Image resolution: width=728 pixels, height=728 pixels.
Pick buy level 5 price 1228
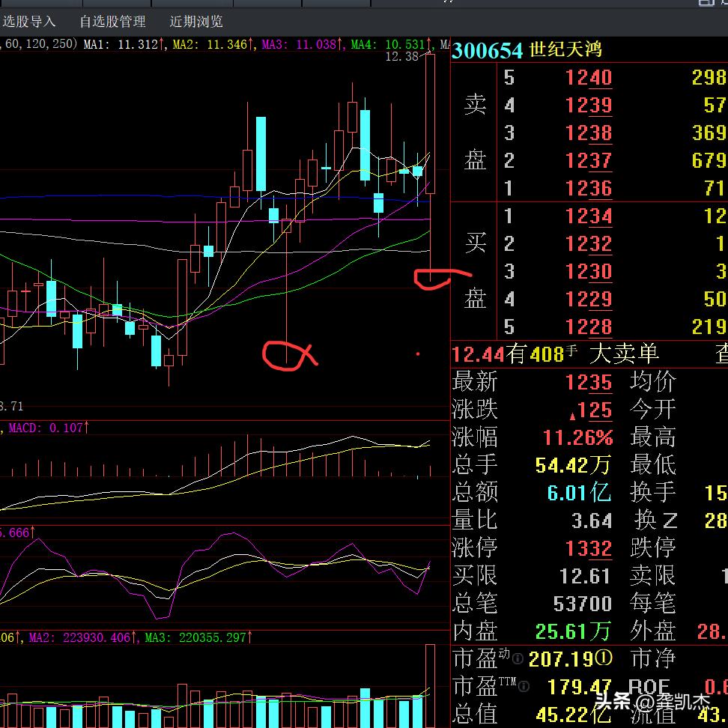point(588,327)
